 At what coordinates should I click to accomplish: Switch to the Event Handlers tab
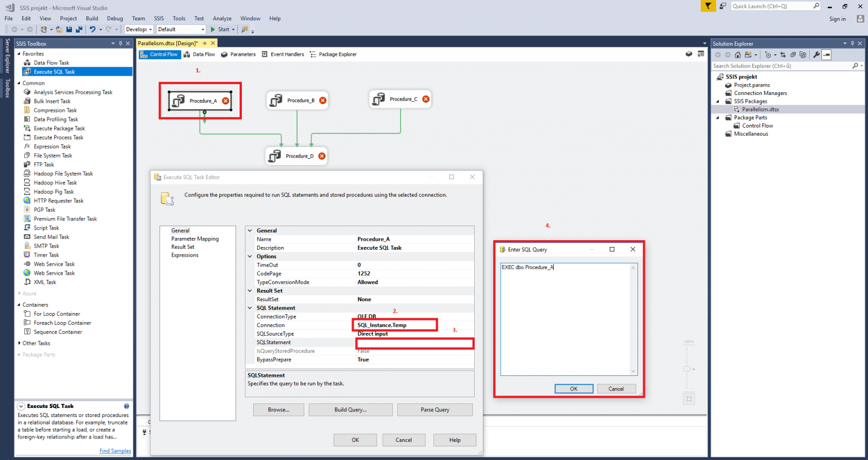[283, 54]
